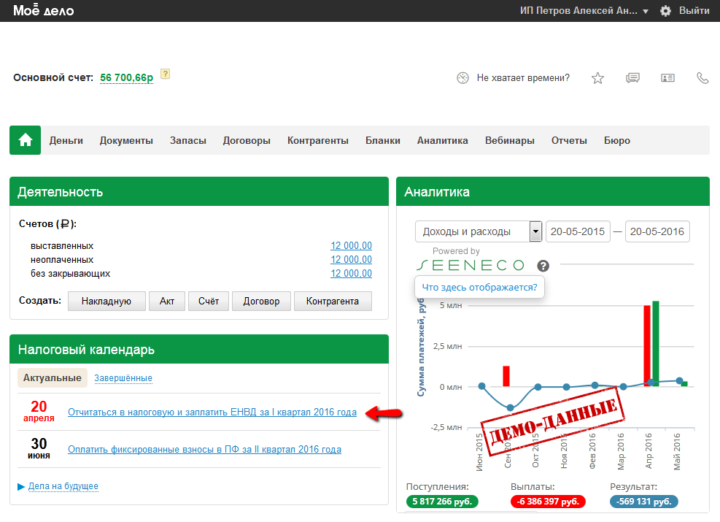Viewport: 720px width, 522px height.
Task: Click the balance 56 700,66р link
Action: click(x=127, y=78)
